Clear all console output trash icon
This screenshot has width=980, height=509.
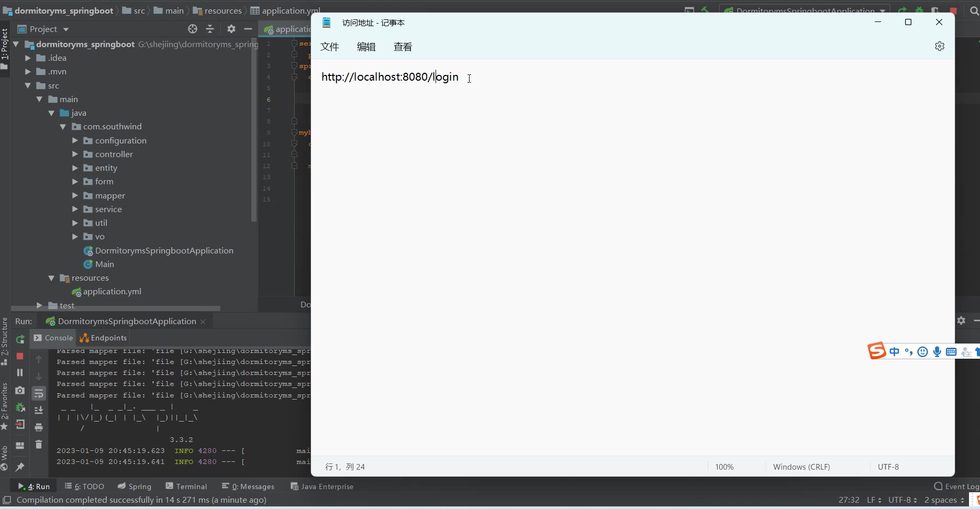click(x=39, y=444)
